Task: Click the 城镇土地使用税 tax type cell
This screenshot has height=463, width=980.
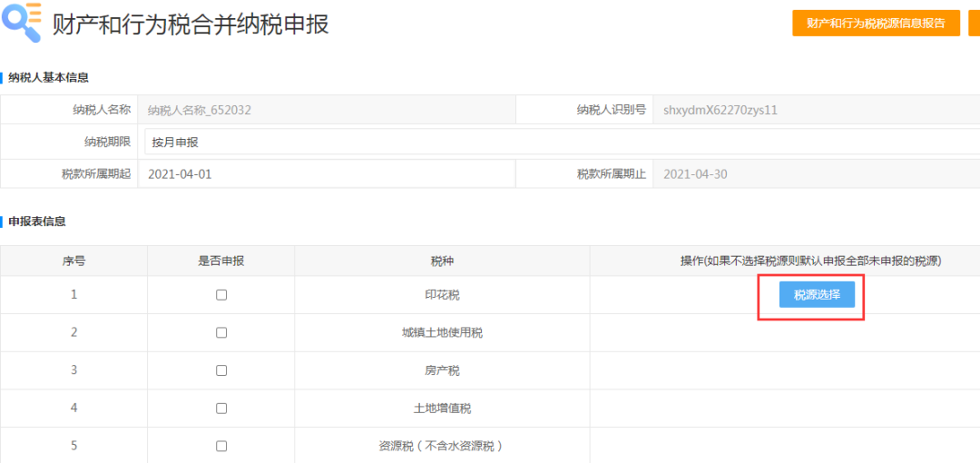Action: coord(442,333)
